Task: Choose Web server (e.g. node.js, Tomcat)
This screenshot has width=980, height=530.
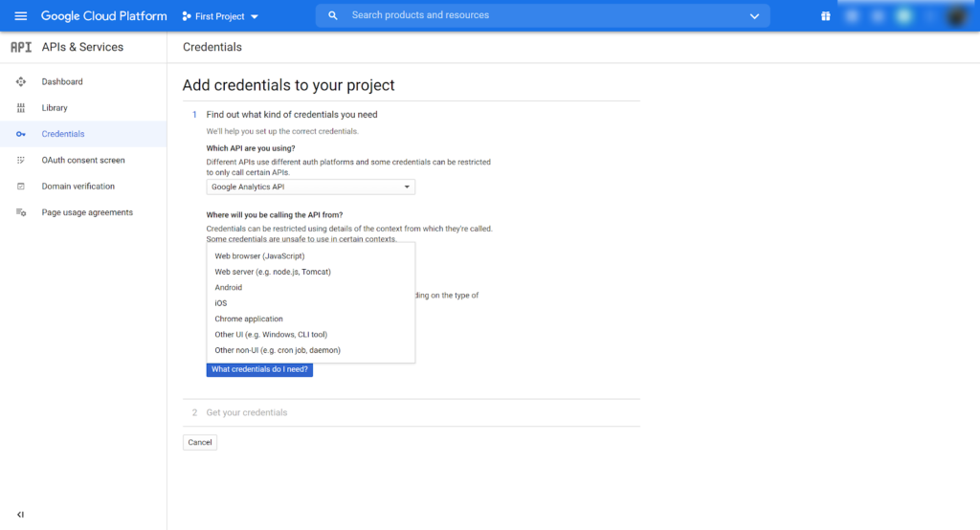Action: tap(311, 272)
